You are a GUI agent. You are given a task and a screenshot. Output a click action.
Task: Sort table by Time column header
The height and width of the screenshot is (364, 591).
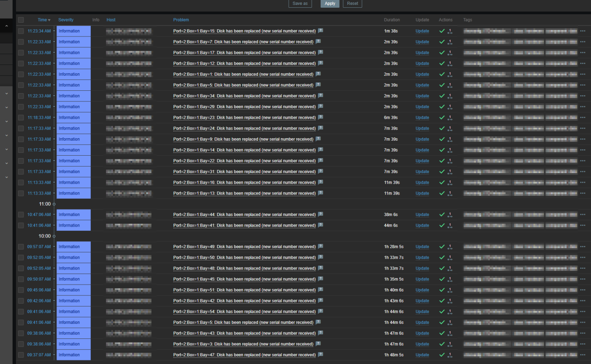44,20
